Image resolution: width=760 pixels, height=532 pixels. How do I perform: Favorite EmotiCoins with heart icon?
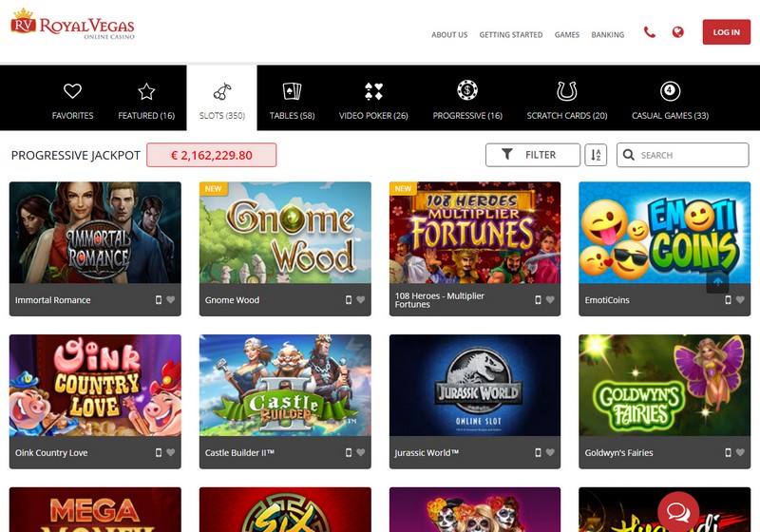[x=740, y=300]
